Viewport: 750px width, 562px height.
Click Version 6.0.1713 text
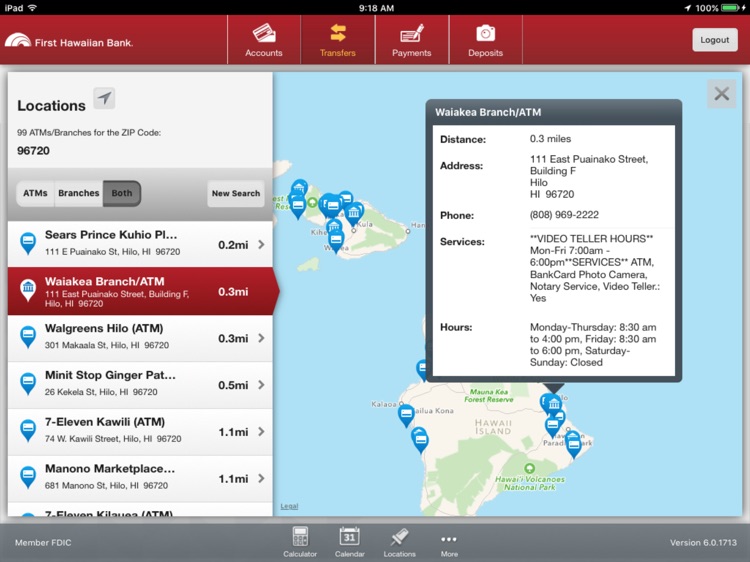pos(703,542)
